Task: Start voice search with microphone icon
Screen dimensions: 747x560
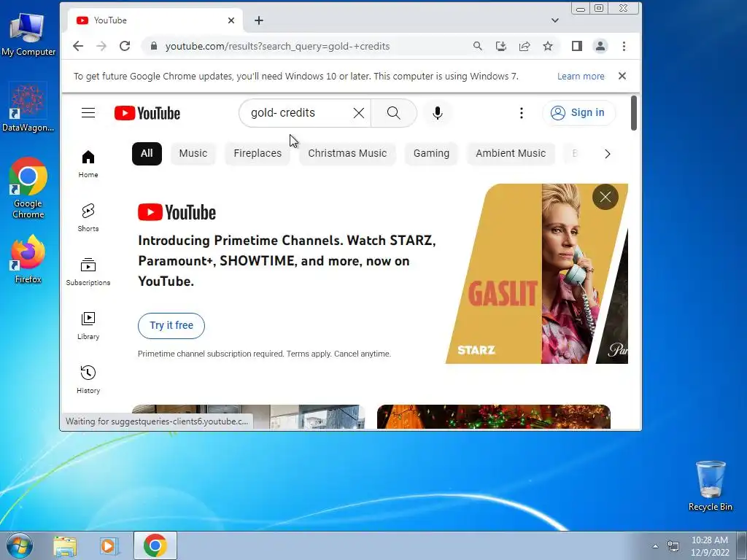Action: click(438, 113)
